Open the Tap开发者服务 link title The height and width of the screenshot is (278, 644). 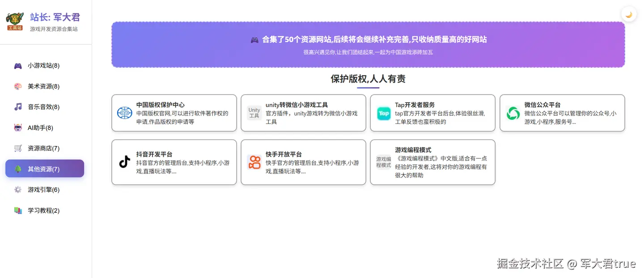[x=415, y=105]
